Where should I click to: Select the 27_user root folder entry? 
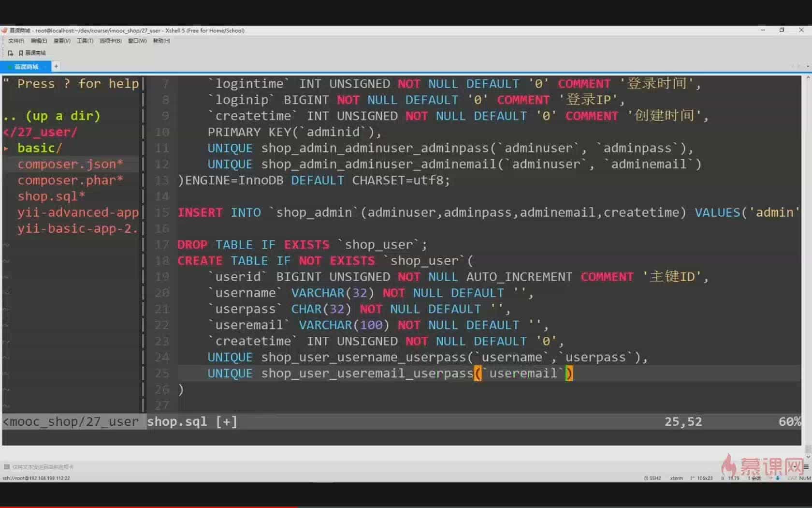40,132
